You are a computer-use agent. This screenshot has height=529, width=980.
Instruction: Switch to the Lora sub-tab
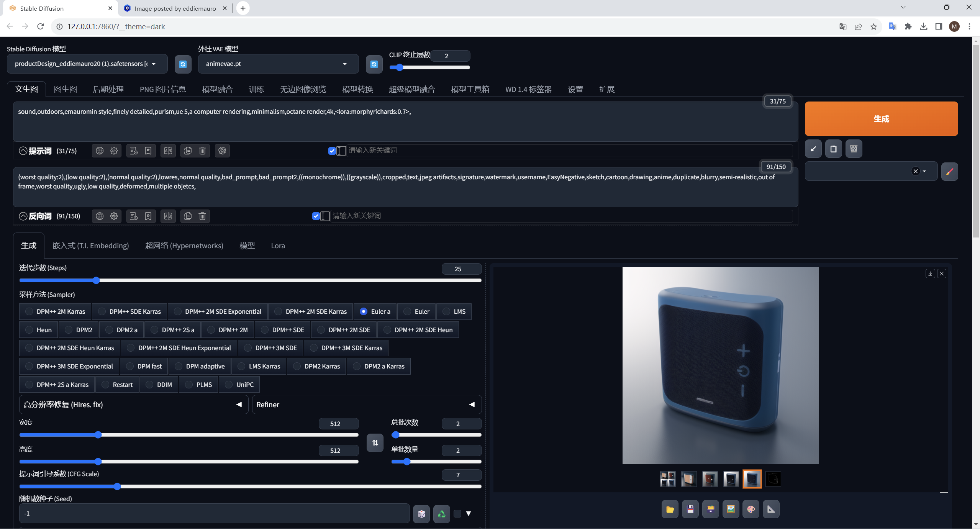[x=278, y=246]
